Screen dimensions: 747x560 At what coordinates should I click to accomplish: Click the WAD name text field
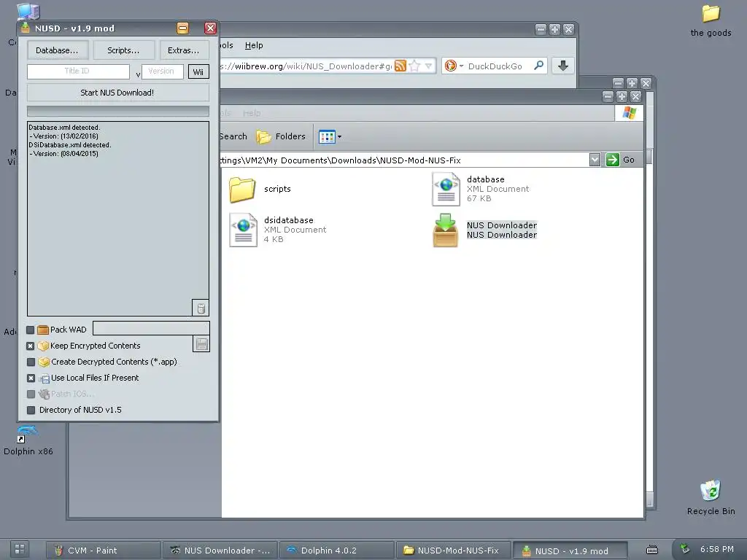pos(151,328)
